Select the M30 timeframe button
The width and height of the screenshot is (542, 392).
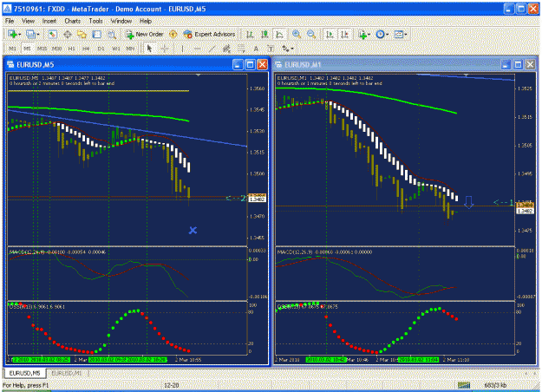(56, 49)
